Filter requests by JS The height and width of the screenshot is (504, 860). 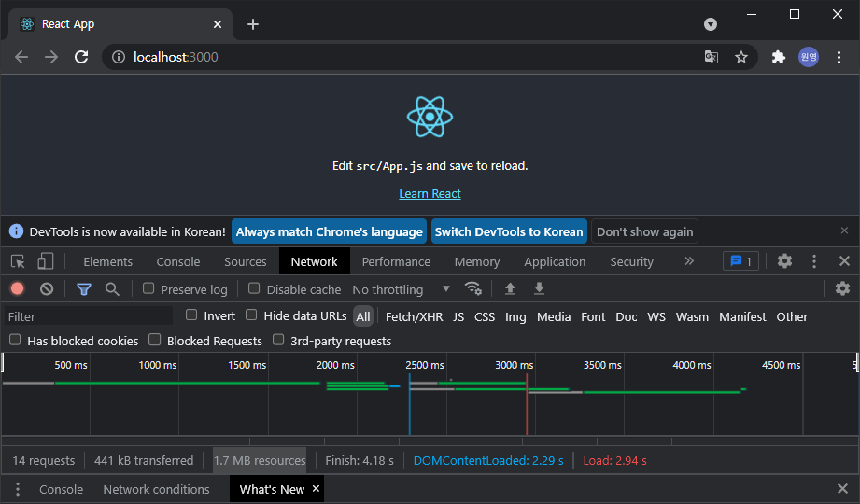(x=458, y=316)
